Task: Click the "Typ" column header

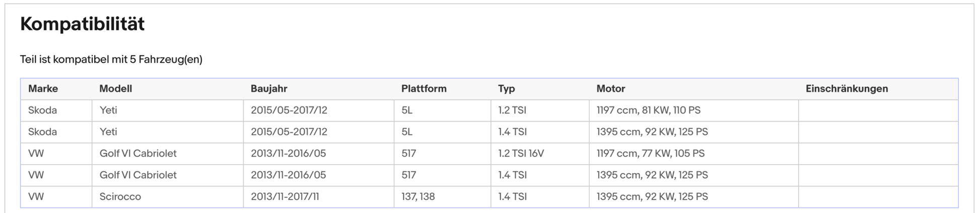Action: 506,89
